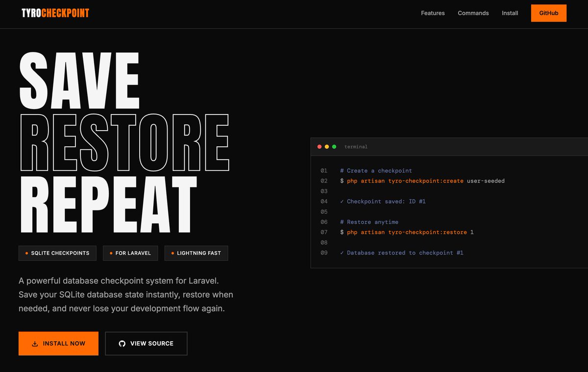588x372 pixels.
Task: Click the REPEAT headline word
Action: [108, 205]
